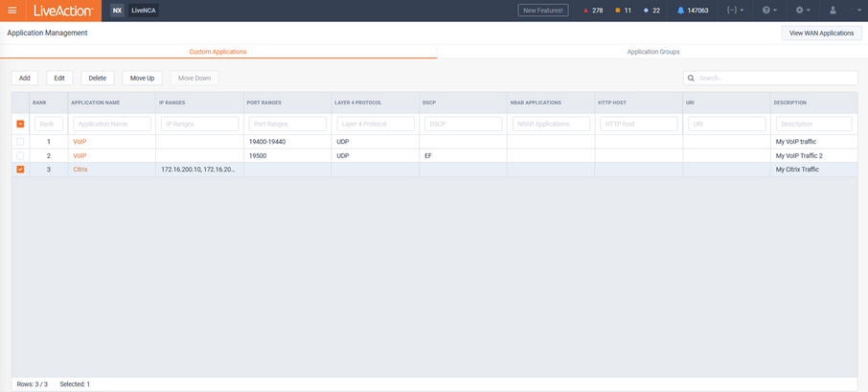The height and width of the screenshot is (392, 868).
Task: View info alerts blue circle 22
Action: pos(652,10)
